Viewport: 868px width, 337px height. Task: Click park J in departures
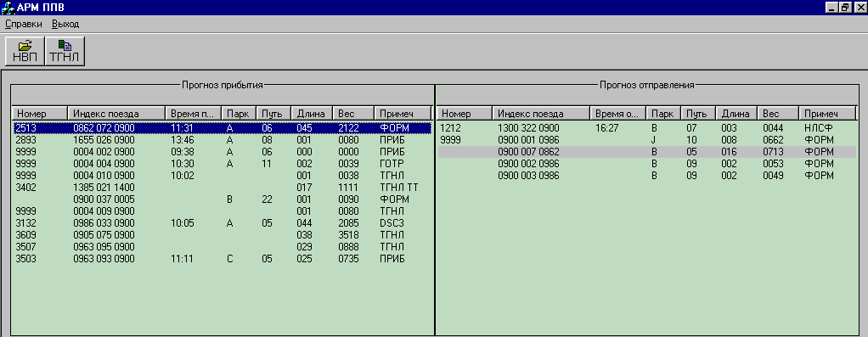(654, 140)
